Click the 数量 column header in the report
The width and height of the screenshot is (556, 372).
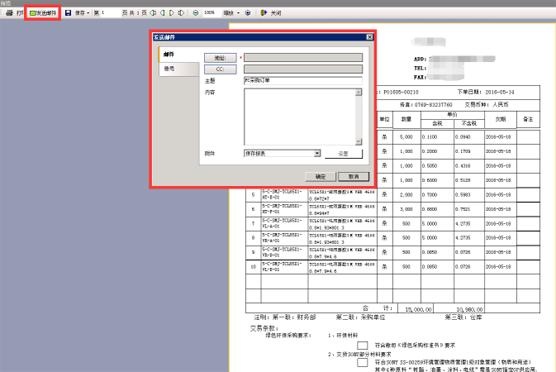click(406, 120)
